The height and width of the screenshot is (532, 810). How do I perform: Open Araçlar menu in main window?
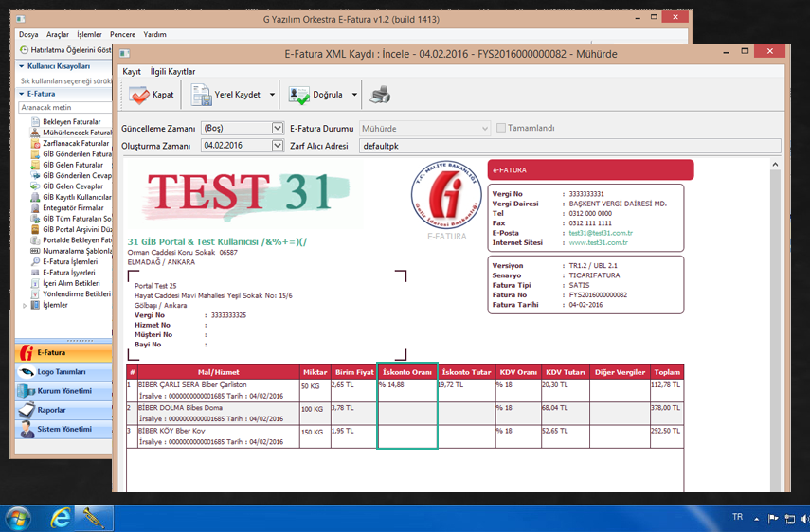point(58,35)
